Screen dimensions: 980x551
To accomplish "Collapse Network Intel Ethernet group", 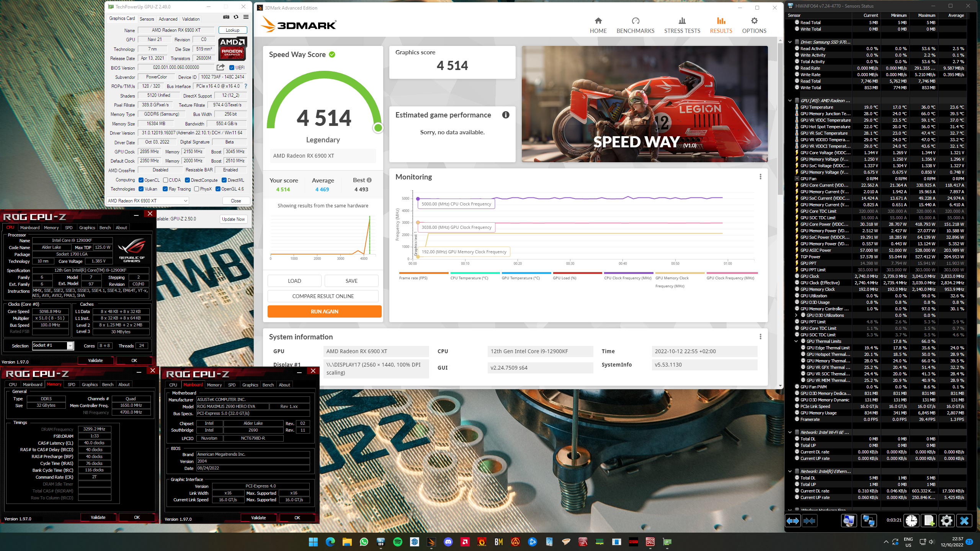I will click(790, 471).
